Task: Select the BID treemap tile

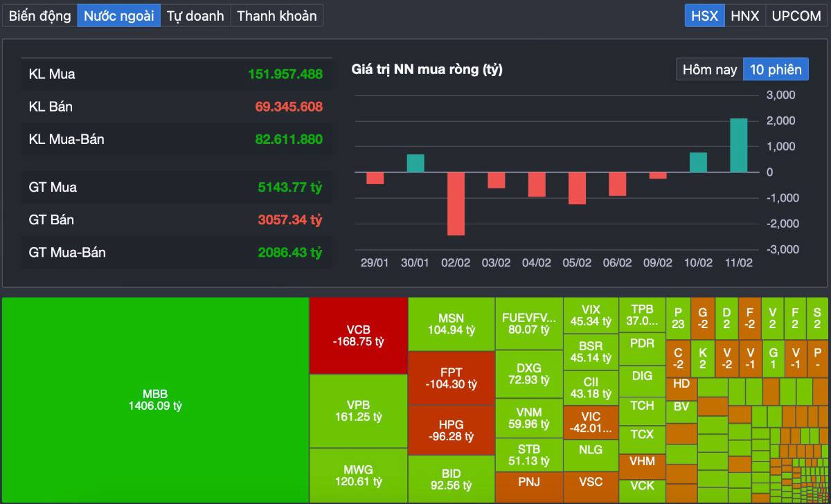Action: point(451,479)
